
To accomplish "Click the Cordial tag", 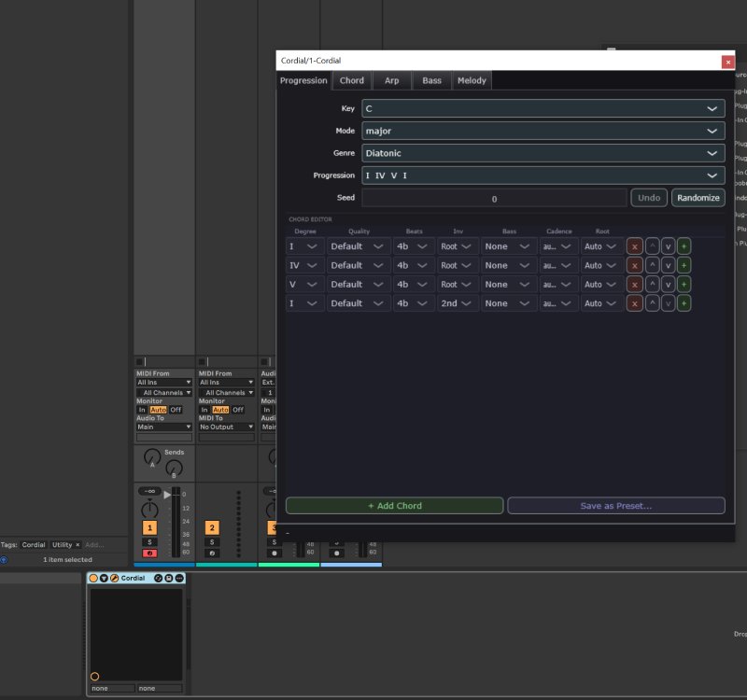I will point(34,545).
